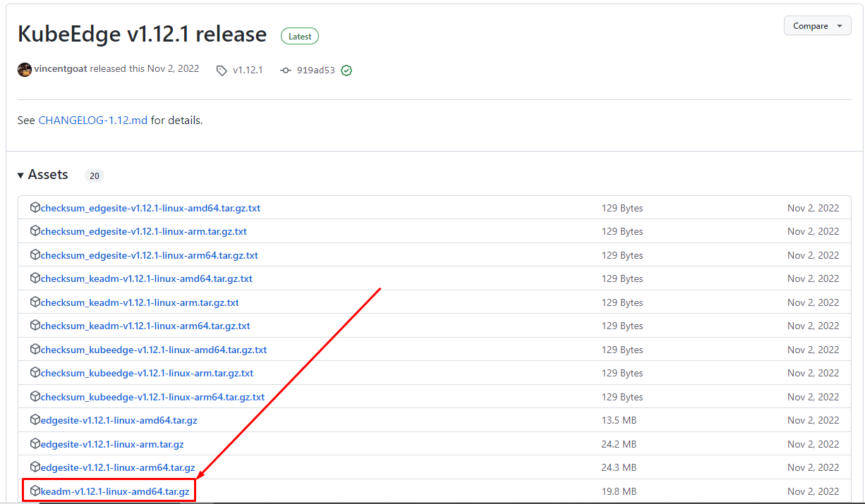Click package icon of edgesite-v1.12.1-linux-arm.tar.gz
865x504 pixels.
35,444
